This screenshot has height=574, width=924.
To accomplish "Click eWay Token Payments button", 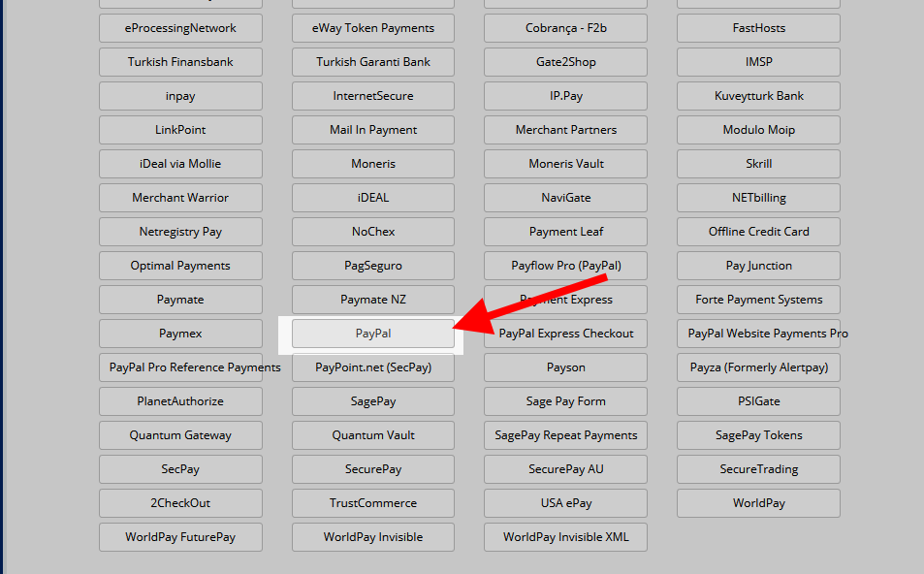I will (373, 28).
